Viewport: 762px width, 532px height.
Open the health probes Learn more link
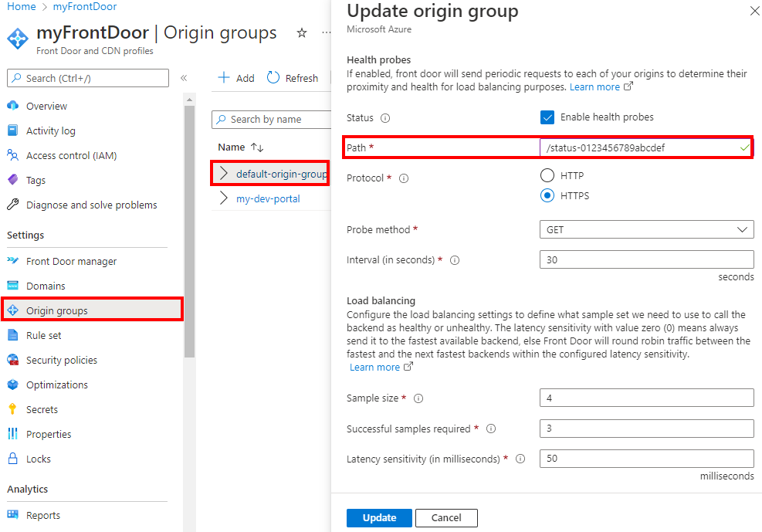click(594, 86)
